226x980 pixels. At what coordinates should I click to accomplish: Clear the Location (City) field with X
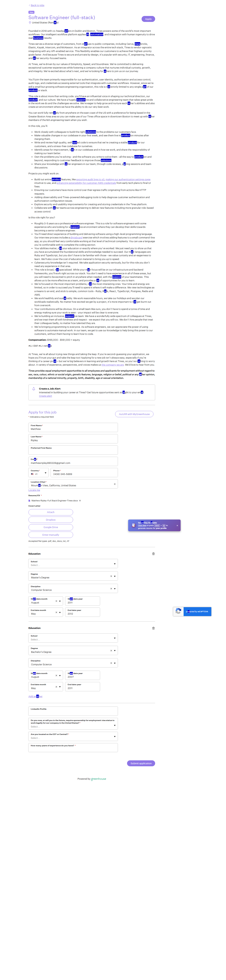114,484
